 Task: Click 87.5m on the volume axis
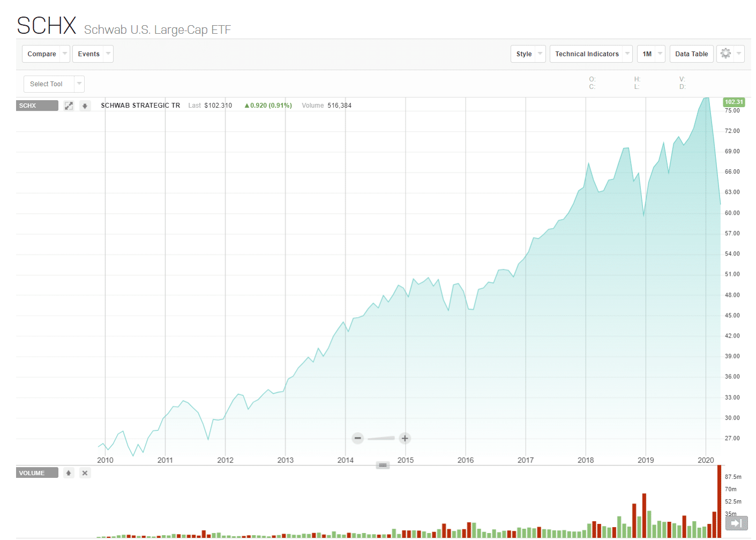[733, 477]
